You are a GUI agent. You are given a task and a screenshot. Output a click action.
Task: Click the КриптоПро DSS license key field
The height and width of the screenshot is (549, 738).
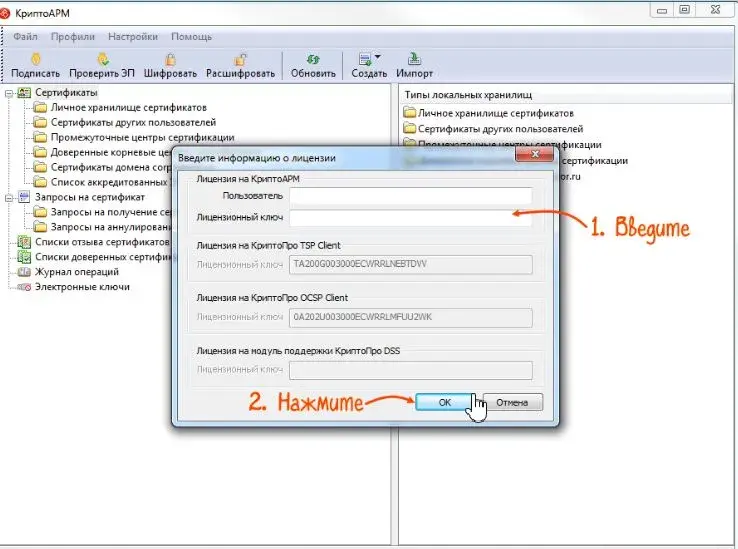(x=410, y=370)
